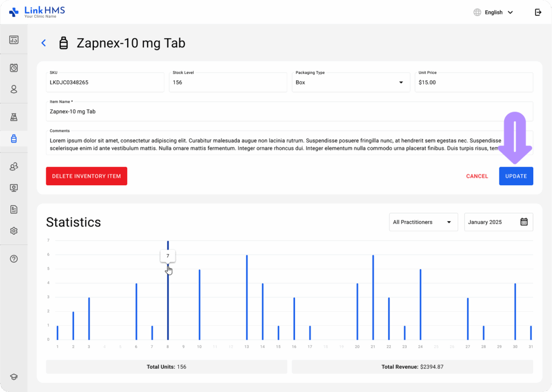This screenshot has width=552, height=392.
Task: Click the Comments text area
Action: point(289,143)
